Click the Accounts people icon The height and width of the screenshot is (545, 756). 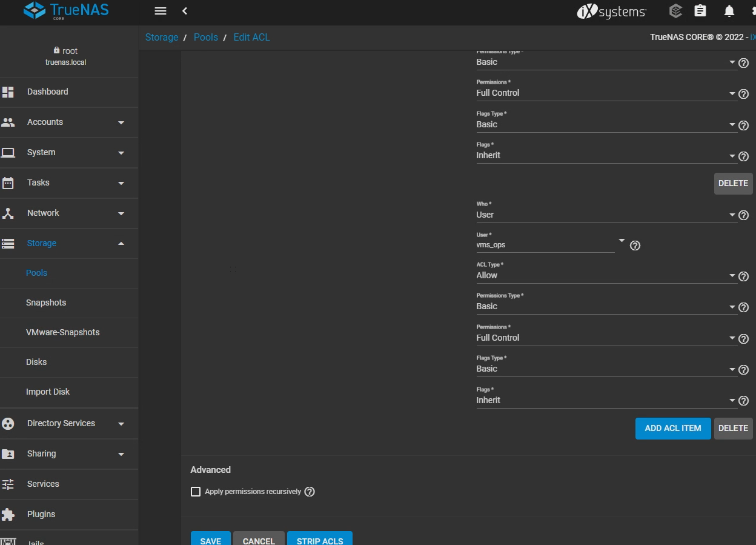coord(8,122)
